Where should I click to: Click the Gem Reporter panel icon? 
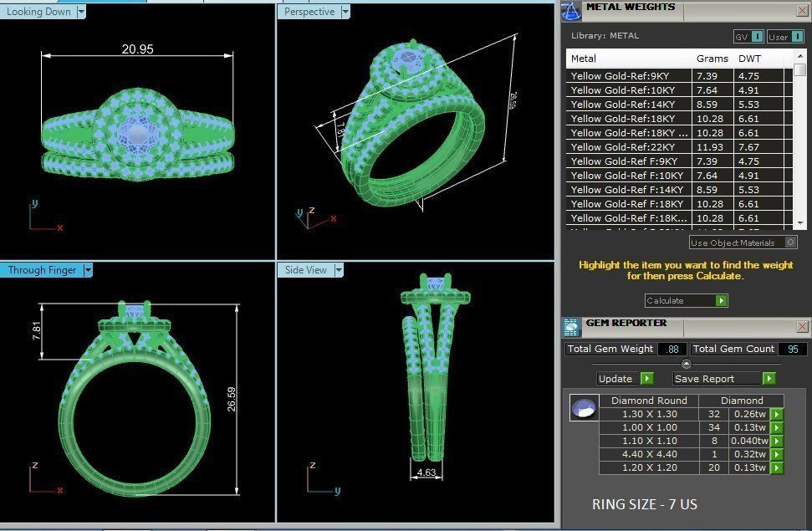click(x=570, y=328)
